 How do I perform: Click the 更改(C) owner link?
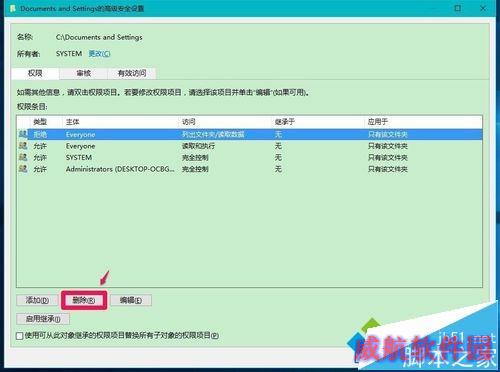tap(99, 54)
